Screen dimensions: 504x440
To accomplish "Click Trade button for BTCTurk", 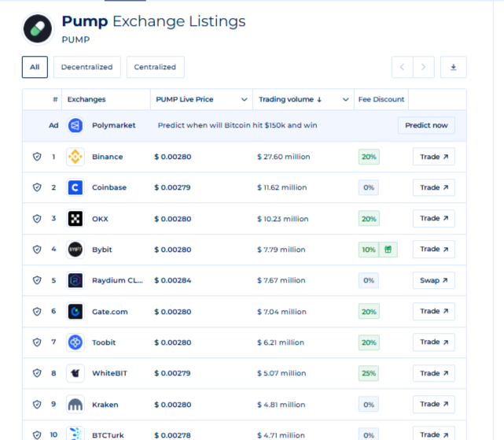I will coord(434,434).
